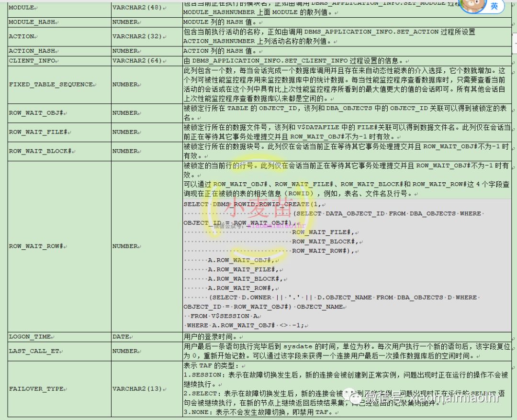Screen dimensions: 517x420
Task: Click the 'A.ROW_WAIT_BLOCK#,' code line
Action: tap(245, 279)
